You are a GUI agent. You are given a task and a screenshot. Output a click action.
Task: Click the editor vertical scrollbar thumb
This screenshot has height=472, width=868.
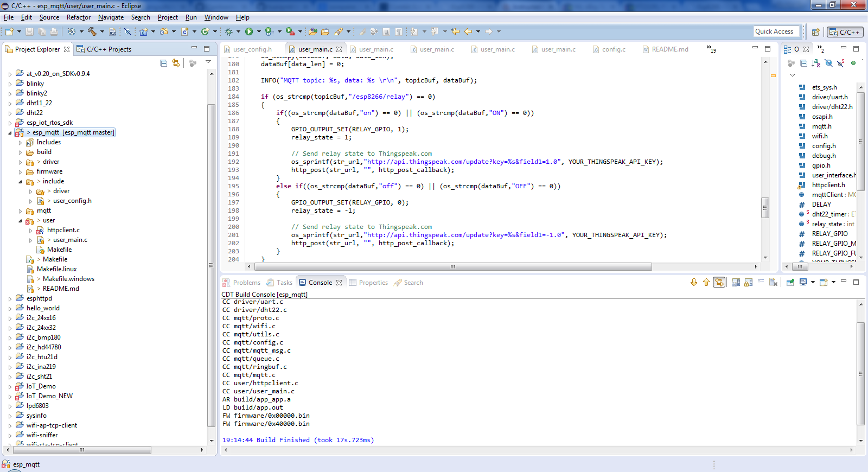765,207
